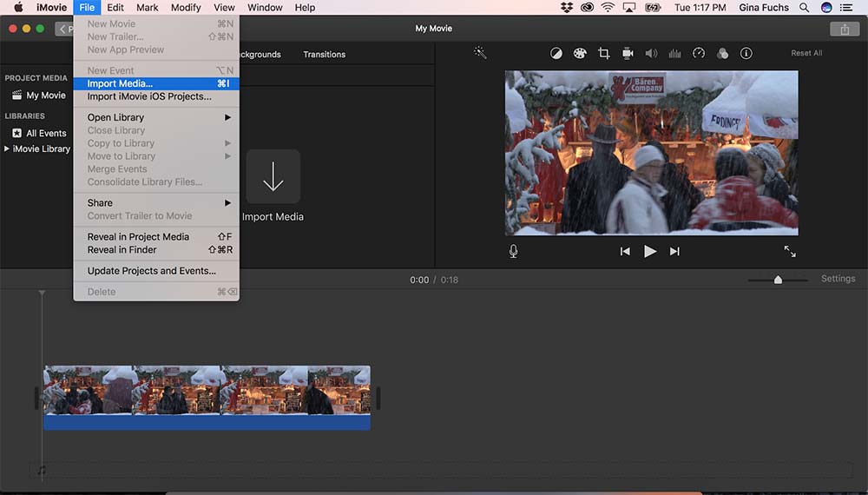Open the View menu
The width and height of the screenshot is (868, 495).
point(224,7)
